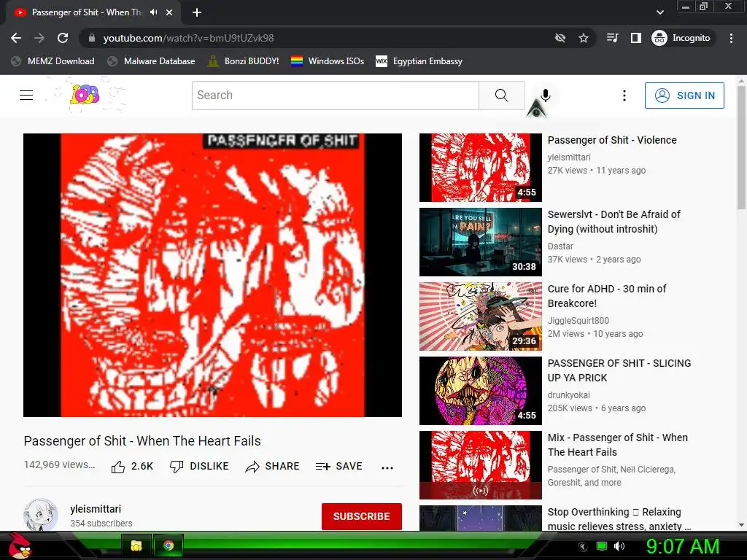This screenshot has width=747, height=560.
Task: Open the PASSENGER OF SHIT - SLICING UP YA PRICK title
Action: pos(619,370)
